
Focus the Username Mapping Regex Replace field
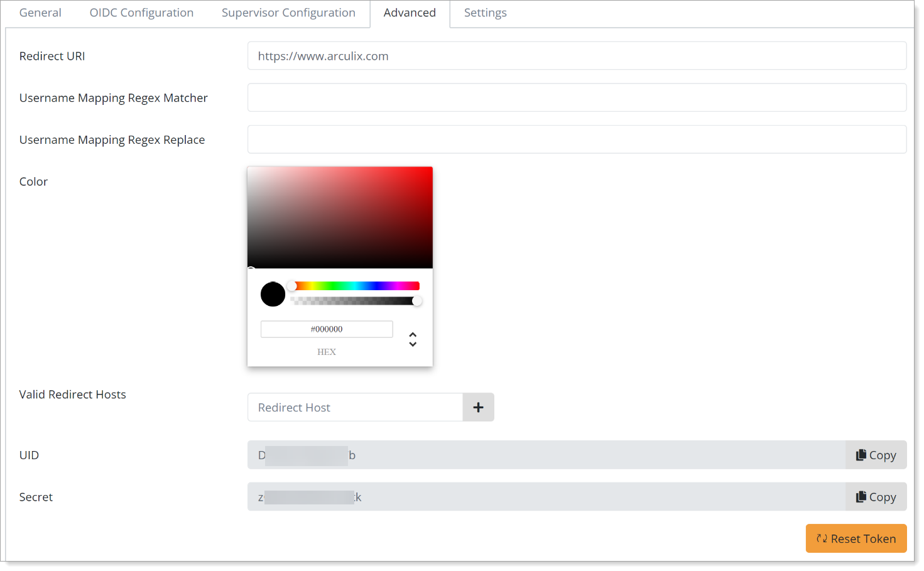pyautogui.click(x=577, y=139)
